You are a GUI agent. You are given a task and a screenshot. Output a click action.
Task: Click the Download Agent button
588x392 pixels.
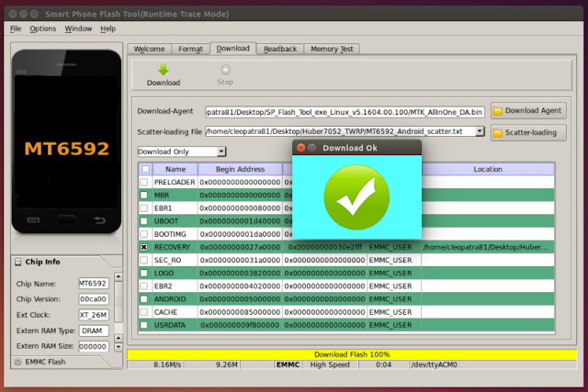(x=528, y=111)
